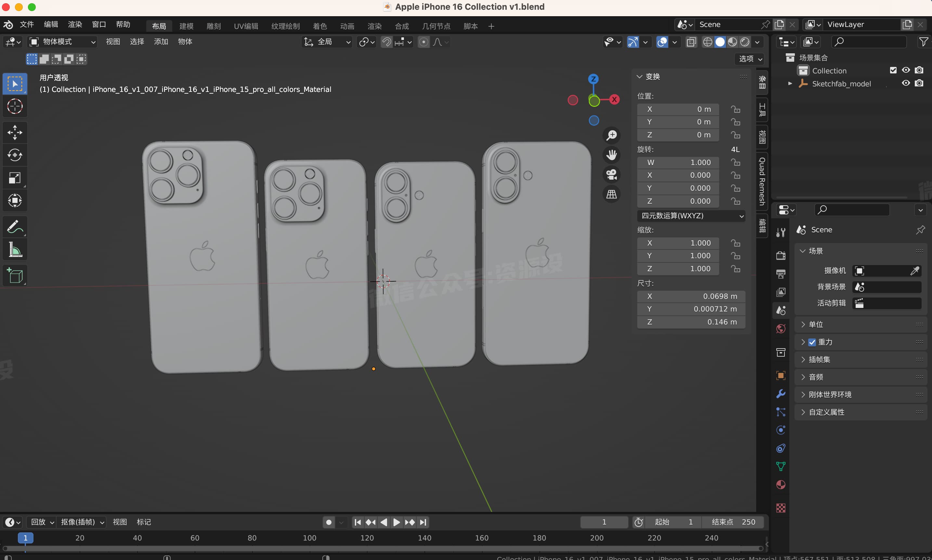Click the dimension X value field
The image size is (932, 560).
691,297
